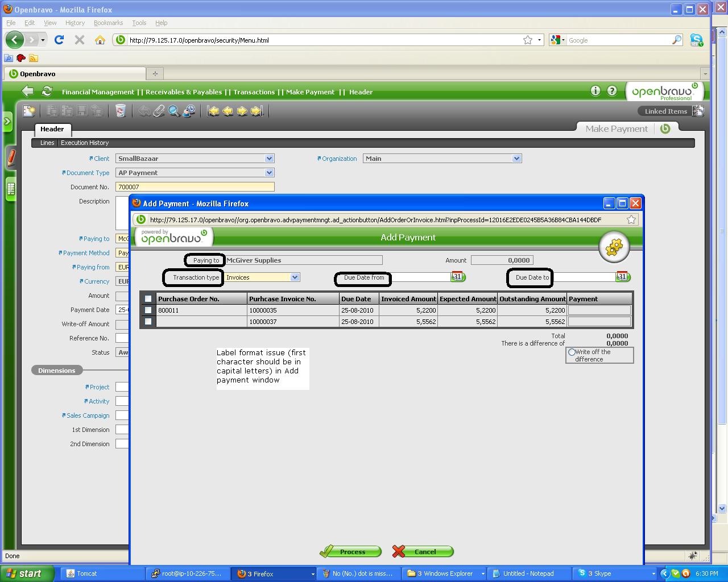Viewport: 728px width, 582px height.
Task: Reload page with Firefox reload icon
Action: pyautogui.click(x=59, y=40)
